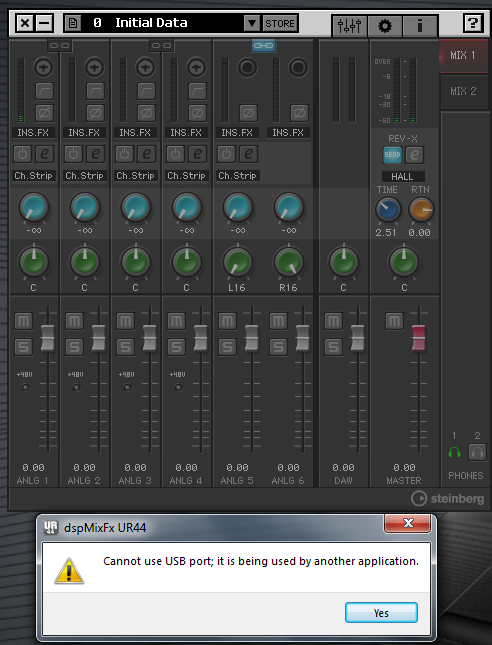Click the REV-X RTN orange knob

tap(421, 209)
